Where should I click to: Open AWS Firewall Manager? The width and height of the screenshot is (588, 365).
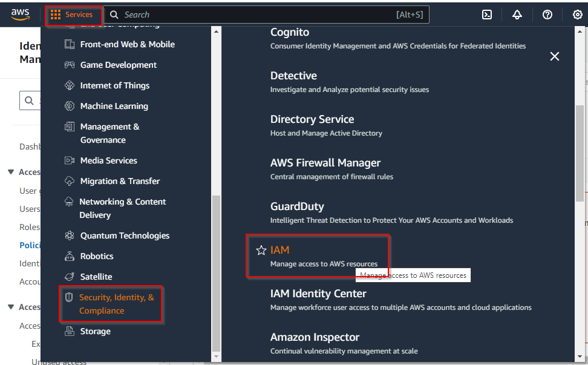(x=325, y=163)
